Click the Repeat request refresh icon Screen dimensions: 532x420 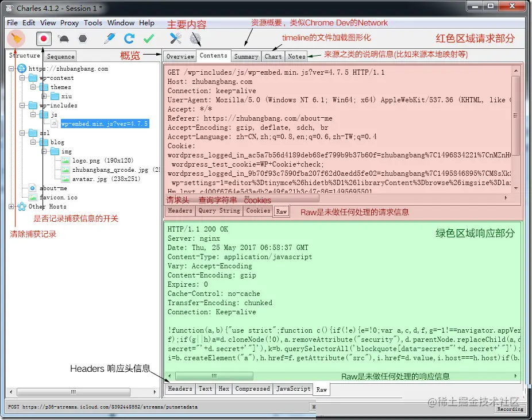[129, 38]
